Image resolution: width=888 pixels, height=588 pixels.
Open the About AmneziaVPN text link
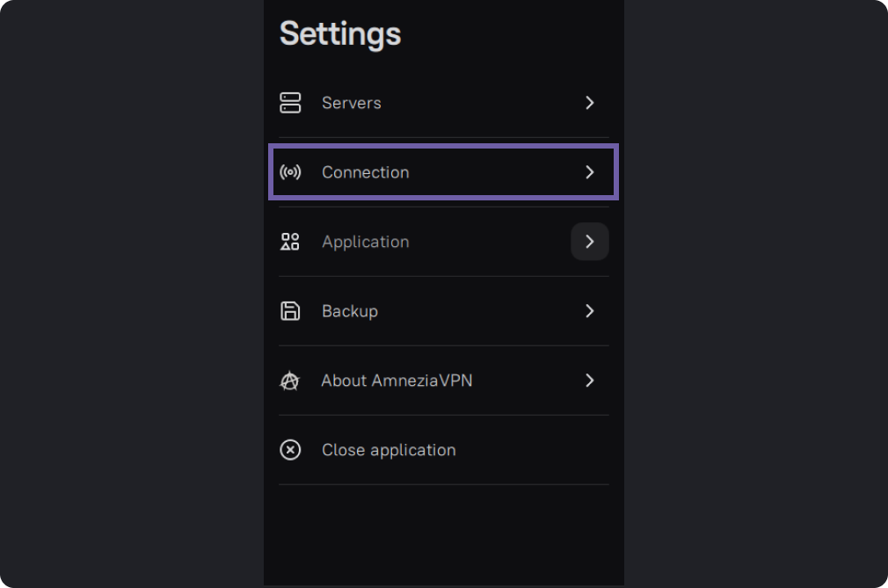[397, 381]
